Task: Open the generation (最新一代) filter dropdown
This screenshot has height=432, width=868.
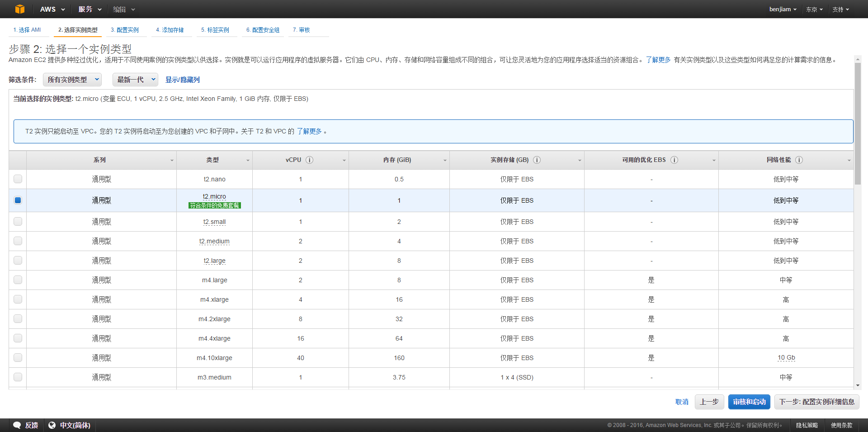Action: pyautogui.click(x=135, y=80)
